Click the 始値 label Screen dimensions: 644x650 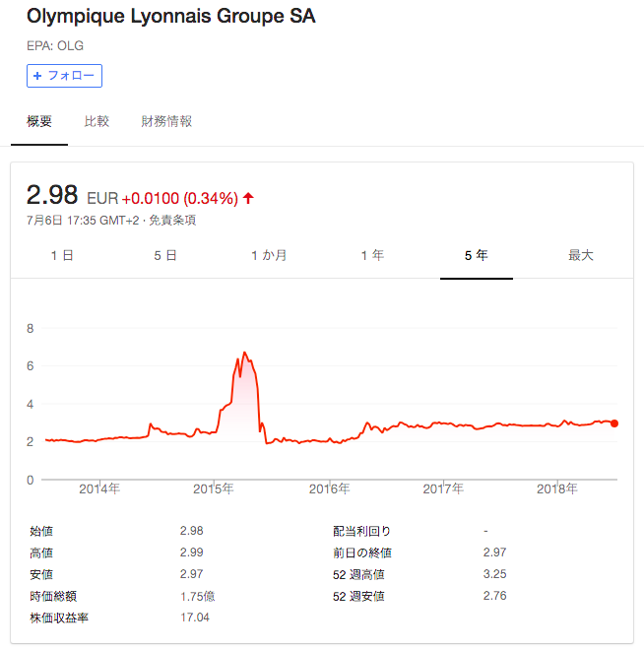pos(41,531)
